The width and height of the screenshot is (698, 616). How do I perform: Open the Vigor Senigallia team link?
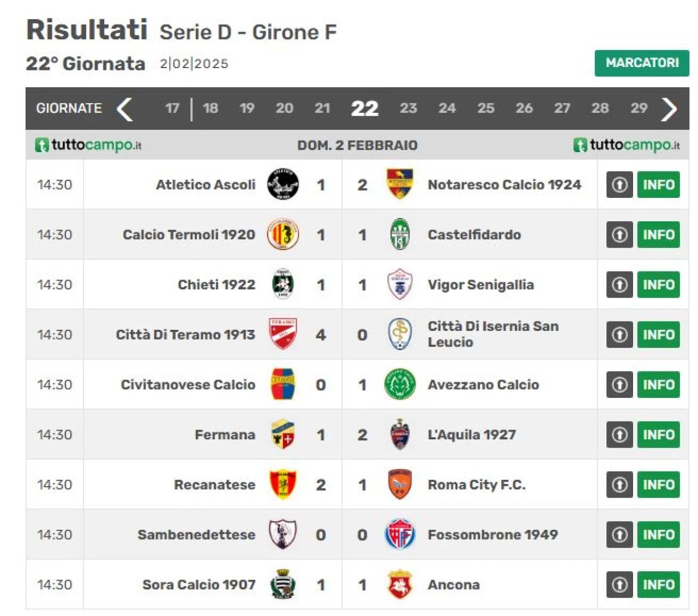(x=480, y=285)
